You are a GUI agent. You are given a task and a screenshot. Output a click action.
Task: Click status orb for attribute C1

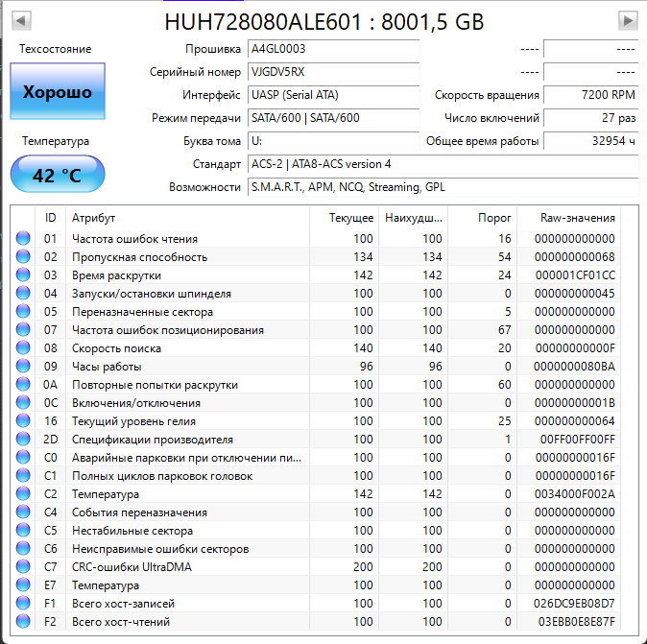[23, 475]
